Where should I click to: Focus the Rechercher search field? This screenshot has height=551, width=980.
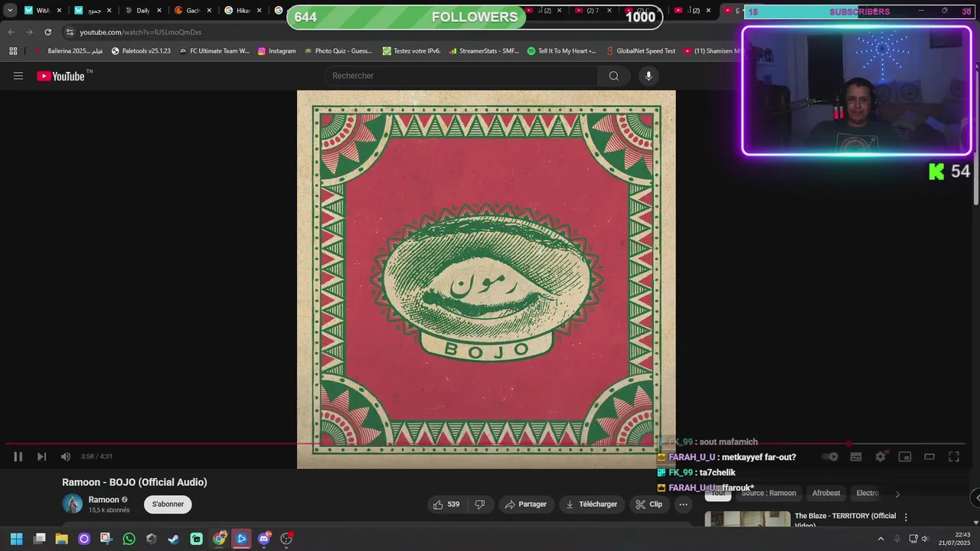[462, 76]
